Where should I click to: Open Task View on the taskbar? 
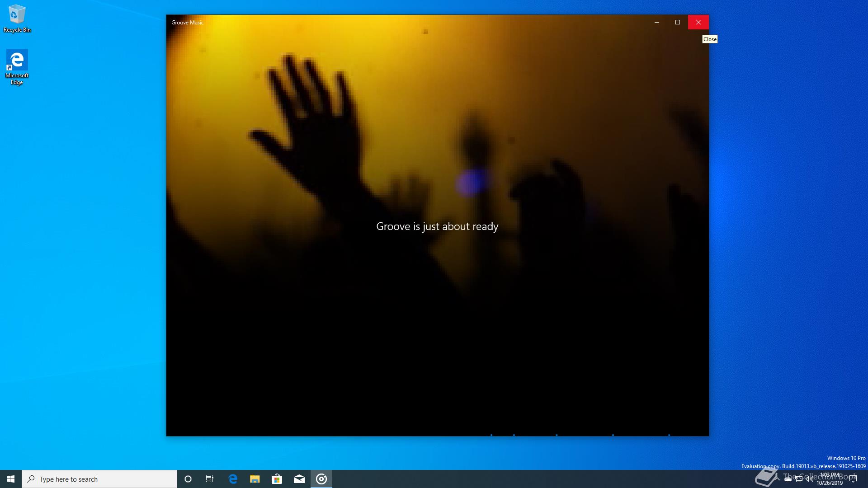(x=210, y=479)
